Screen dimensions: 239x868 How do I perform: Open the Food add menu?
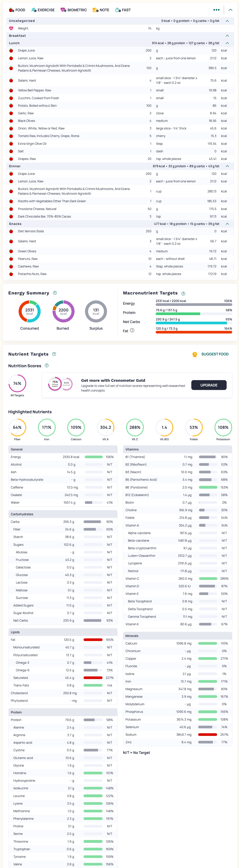17,10
